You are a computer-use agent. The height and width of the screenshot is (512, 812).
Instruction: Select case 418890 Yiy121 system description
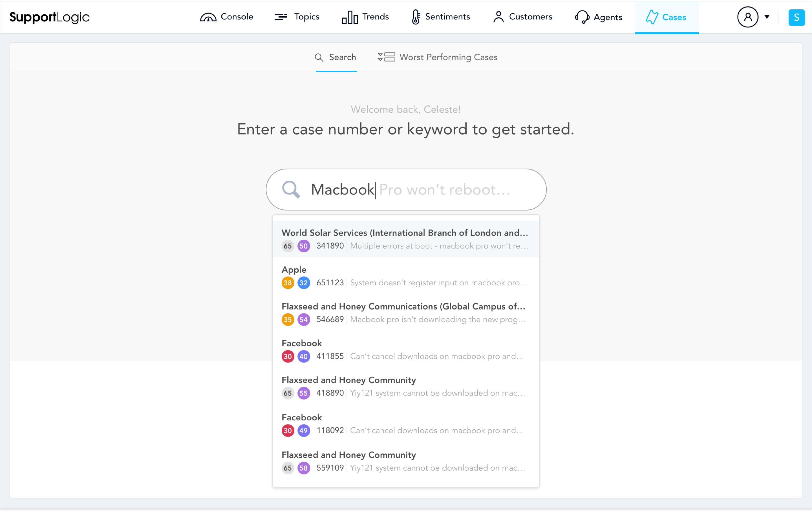(x=420, y=393)
